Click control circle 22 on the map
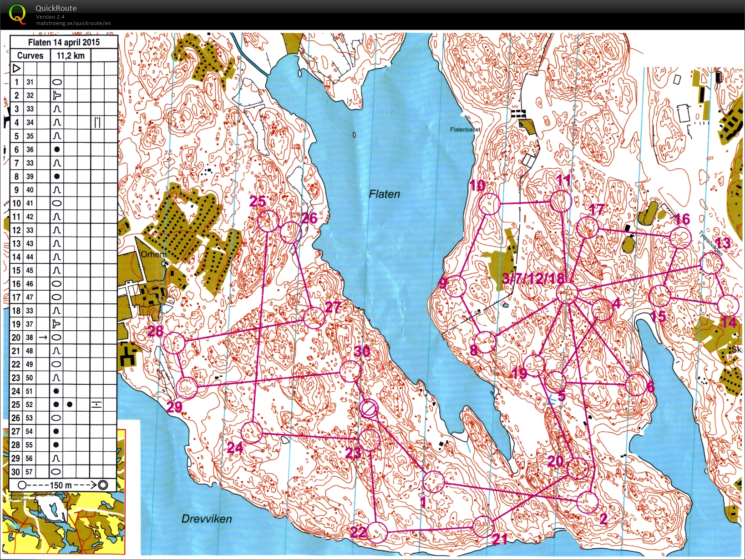 point(377,533)
